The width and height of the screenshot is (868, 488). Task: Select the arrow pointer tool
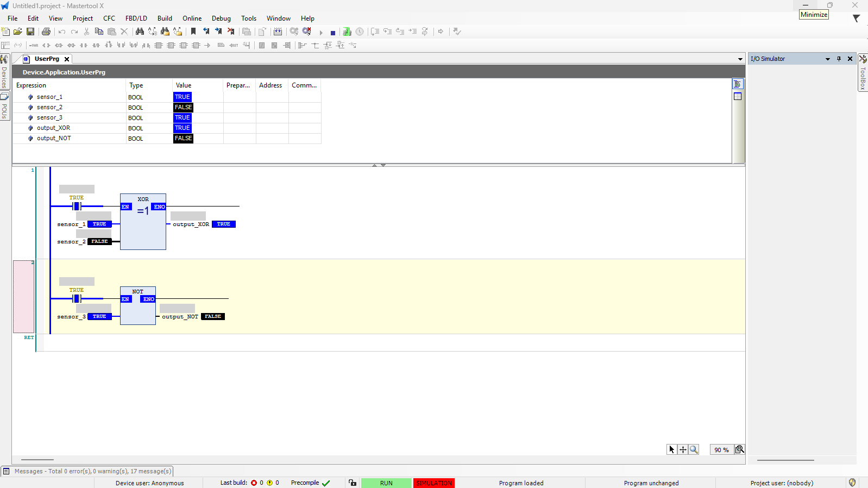tap(672, 449)
